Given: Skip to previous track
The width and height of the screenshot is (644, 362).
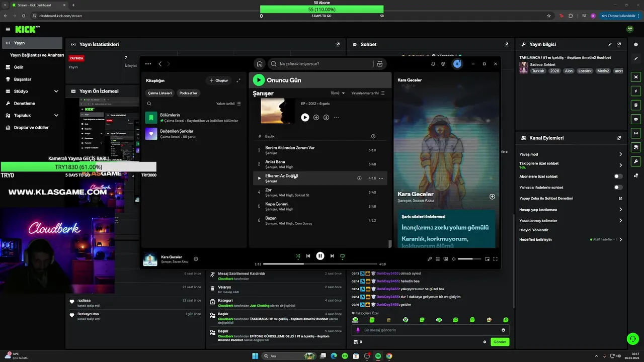Looking at the screenshot, I should point(308,256).
